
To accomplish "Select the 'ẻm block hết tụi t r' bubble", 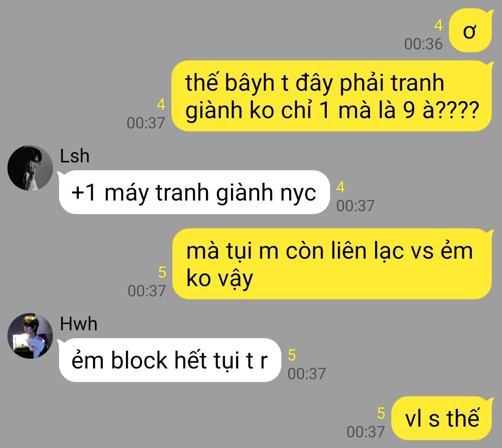I will coord(169,360).
